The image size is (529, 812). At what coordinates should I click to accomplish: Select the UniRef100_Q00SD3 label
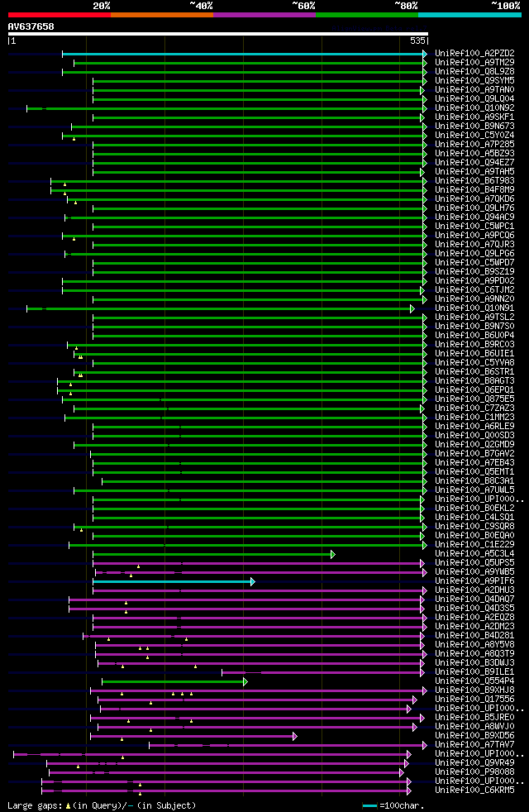tap(474, 436)
